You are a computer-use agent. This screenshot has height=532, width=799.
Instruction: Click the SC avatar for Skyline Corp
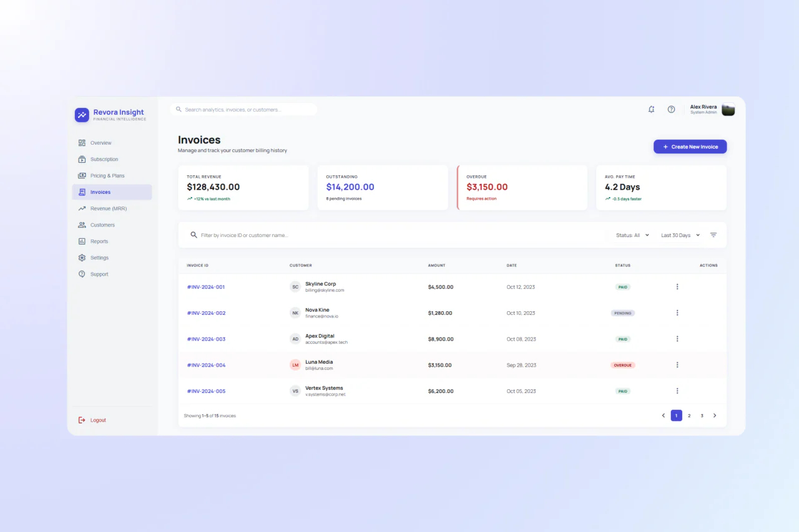[295, 287]
